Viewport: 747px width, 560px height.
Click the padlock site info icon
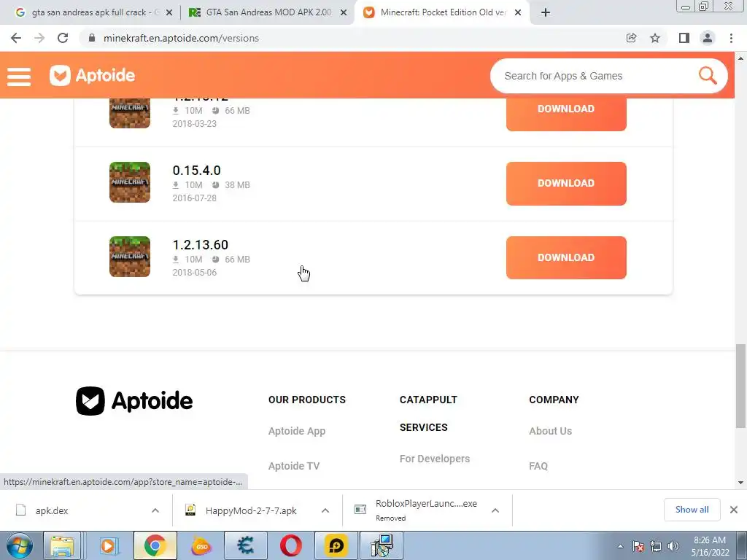[92, 38]
